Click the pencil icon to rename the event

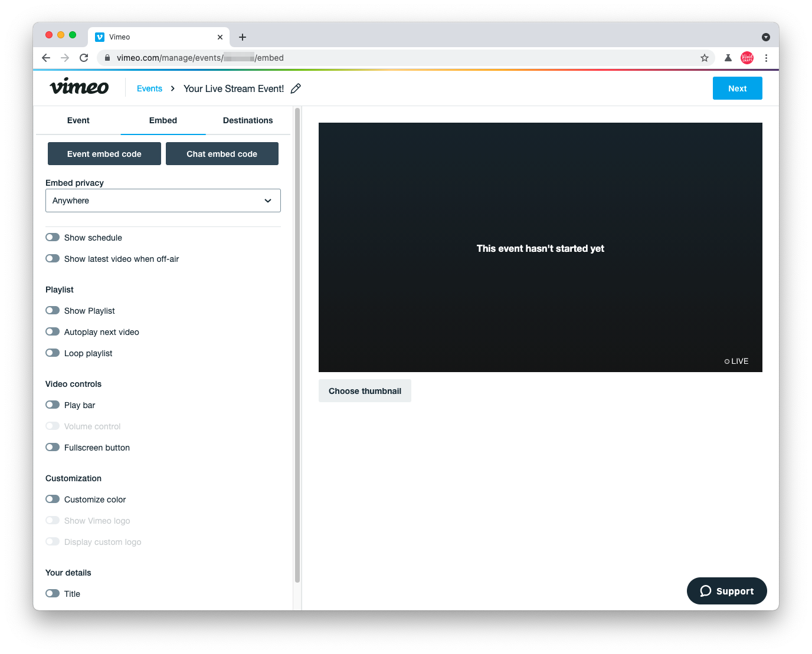pos(296,88)
